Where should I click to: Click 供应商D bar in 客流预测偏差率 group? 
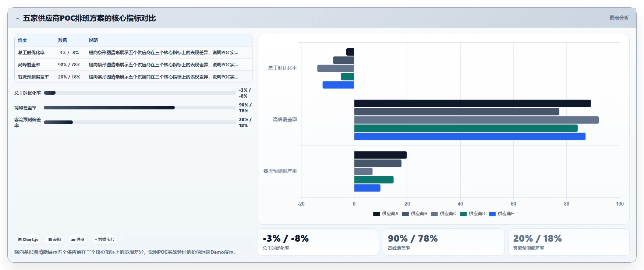[374, 180]
